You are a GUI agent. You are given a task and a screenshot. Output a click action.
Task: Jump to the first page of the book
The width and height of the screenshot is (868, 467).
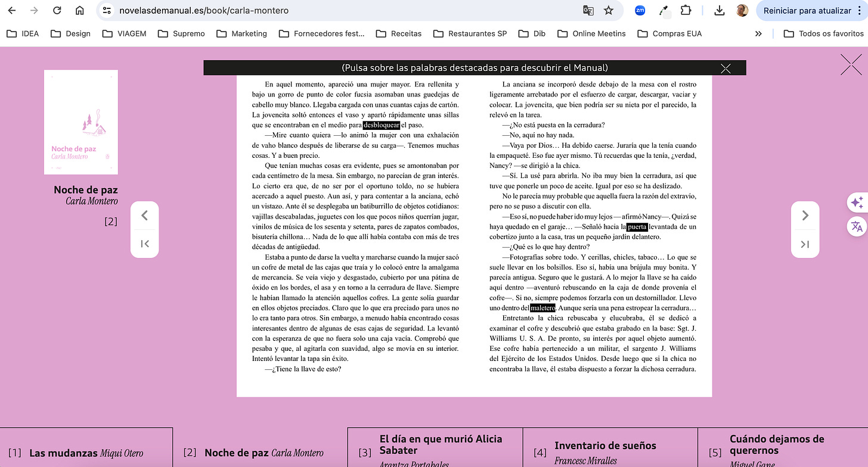point(144,243)
